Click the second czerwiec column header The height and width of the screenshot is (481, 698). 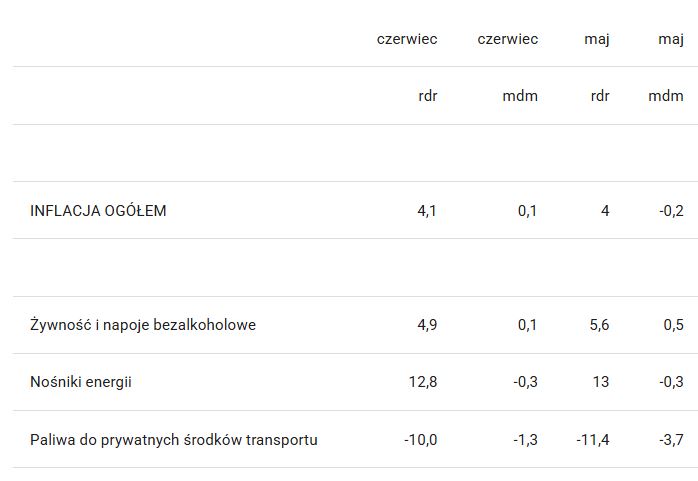tap(507, 39)
